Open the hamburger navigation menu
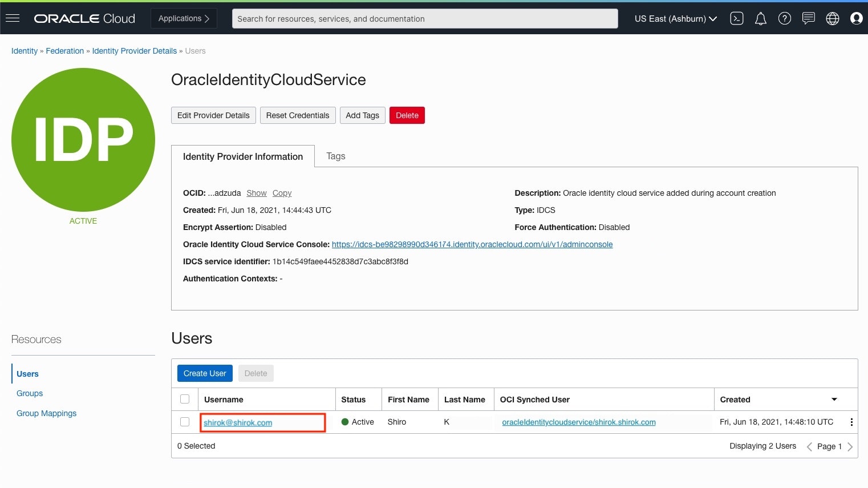The width and height of the screenshot is (868, 488). [x=13, y=18]
